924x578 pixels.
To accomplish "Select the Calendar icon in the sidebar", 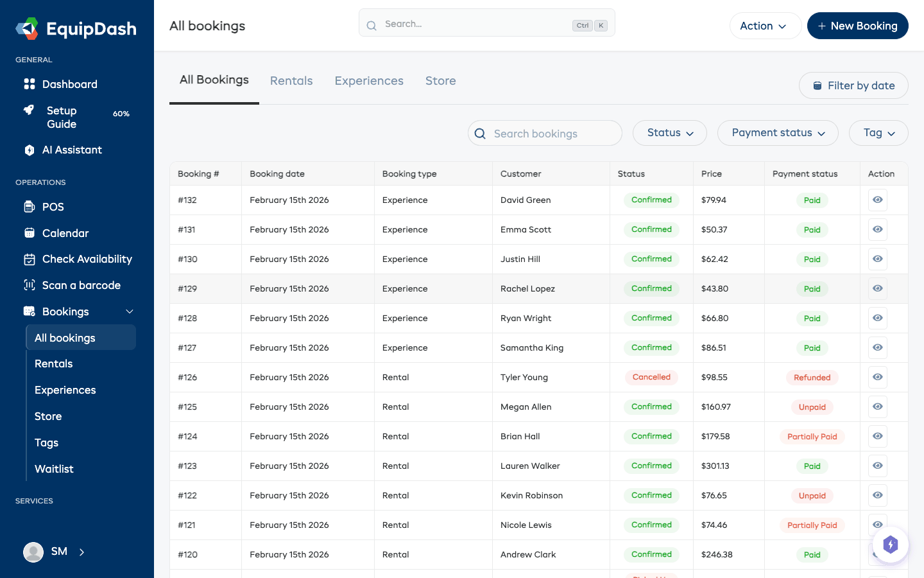I will (30, 232).
